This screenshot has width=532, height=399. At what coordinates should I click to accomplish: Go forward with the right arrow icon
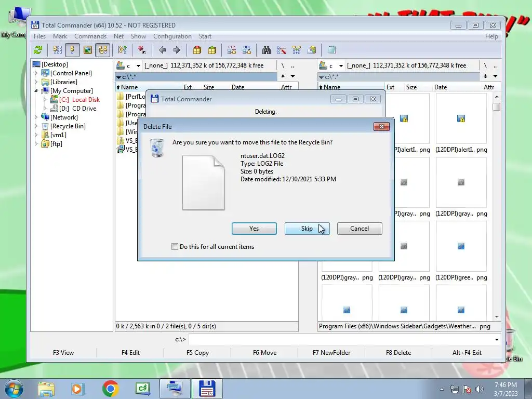[177, 50]
